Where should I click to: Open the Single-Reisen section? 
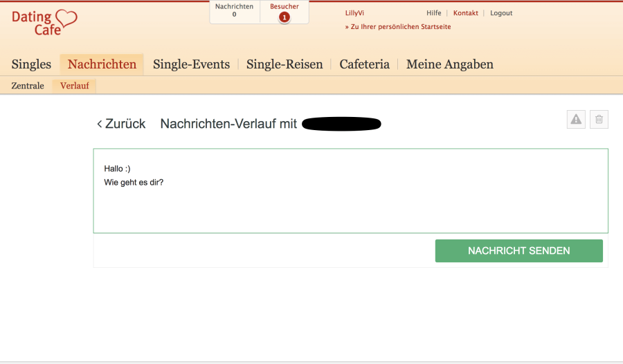[285, 64]
